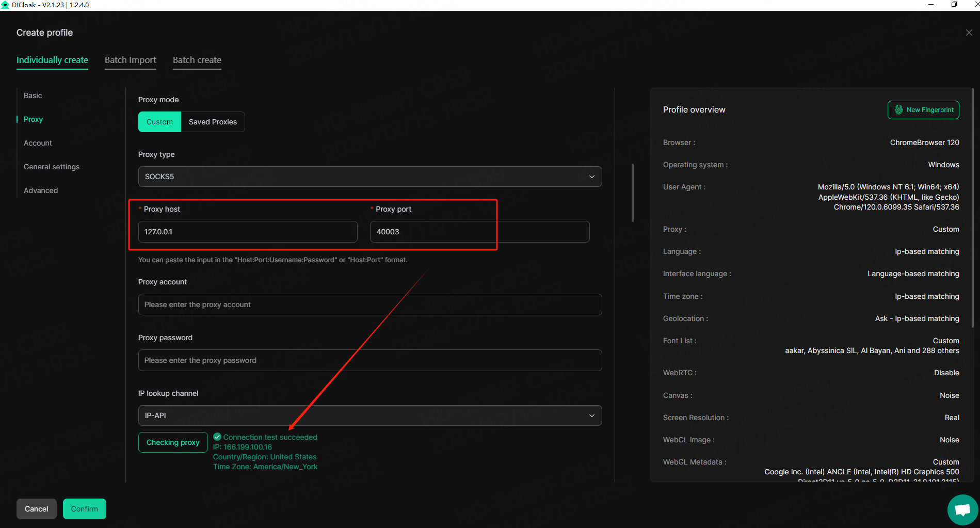Restore the window size from title bar
Viewport: 980px width, 528px height.
point(954,5)
